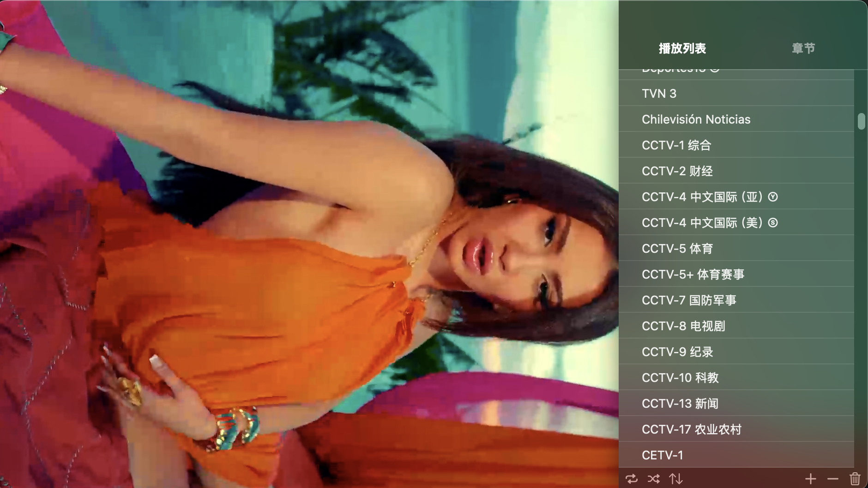Image resolution: width=868 pixels, height=488 pixels.
Task: Click the video playback area
Action: 309,244
